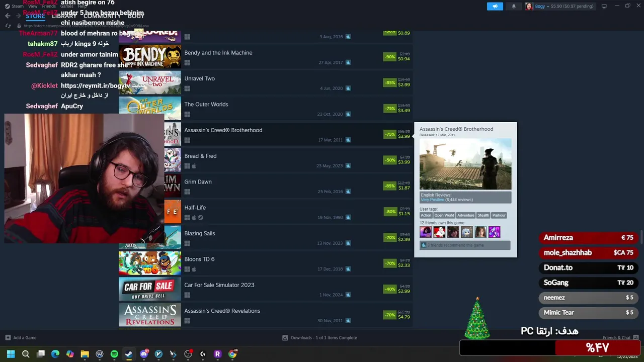Click the Windows platform icon under Unravel Two
Screen dimensions: 644x362
pyautogui.click(x=187, y=88)
